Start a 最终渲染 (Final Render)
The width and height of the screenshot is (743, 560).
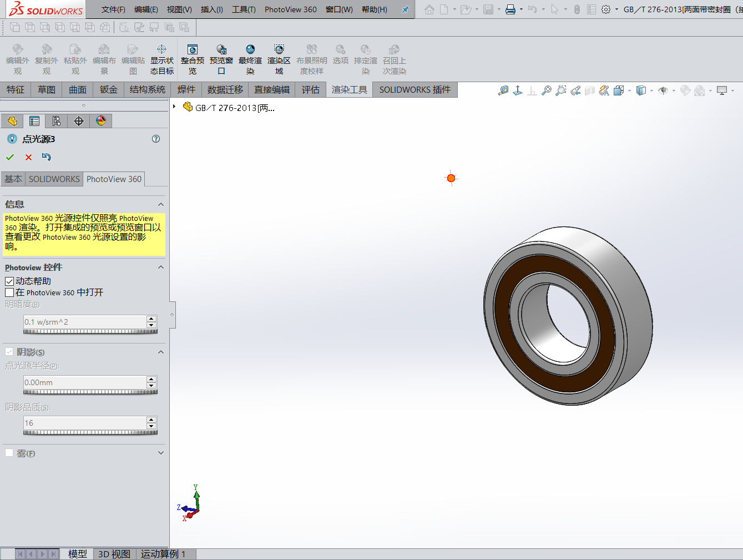coord(250,58)
